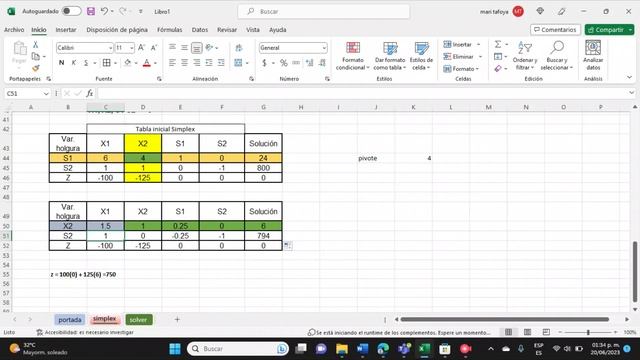Click the Borders icon
The image size is (640, 360).
coord(107,63)
